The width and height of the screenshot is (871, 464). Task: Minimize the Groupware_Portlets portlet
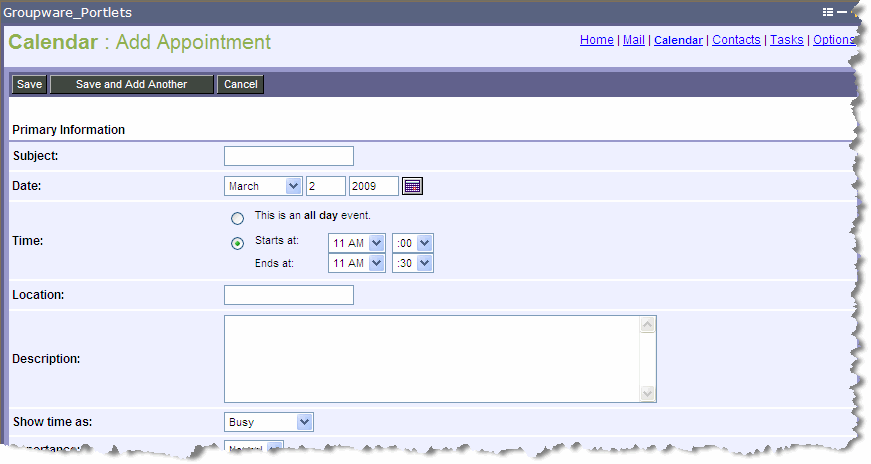tap(842, 12)
